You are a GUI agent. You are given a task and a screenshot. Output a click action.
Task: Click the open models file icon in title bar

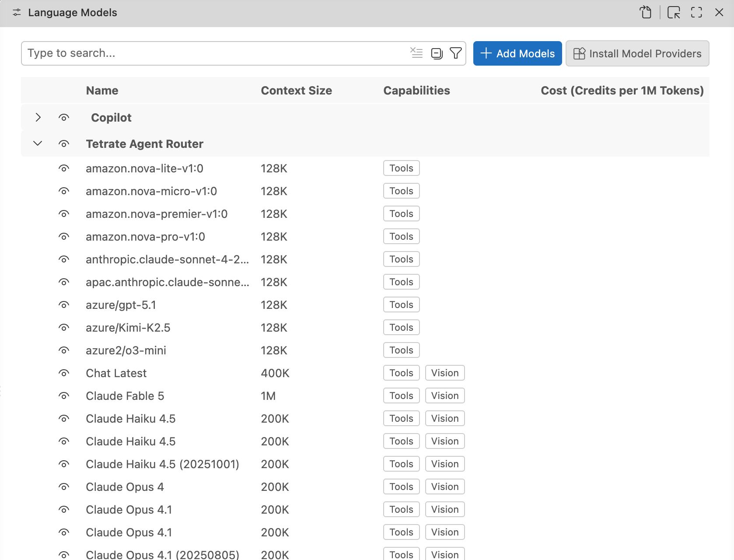(x=646, y=12)
